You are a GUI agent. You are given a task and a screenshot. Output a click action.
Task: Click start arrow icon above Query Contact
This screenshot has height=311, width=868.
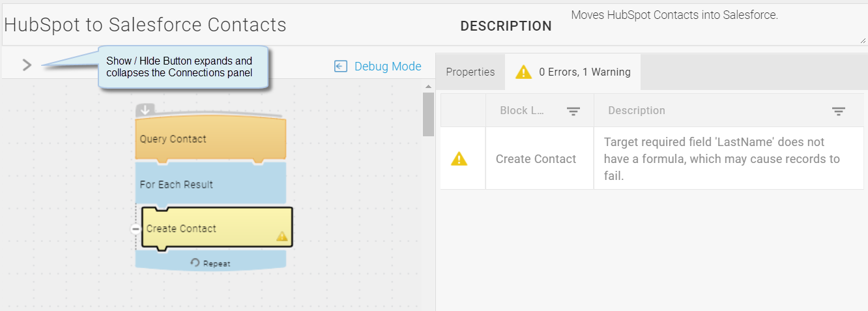point(145,110)
